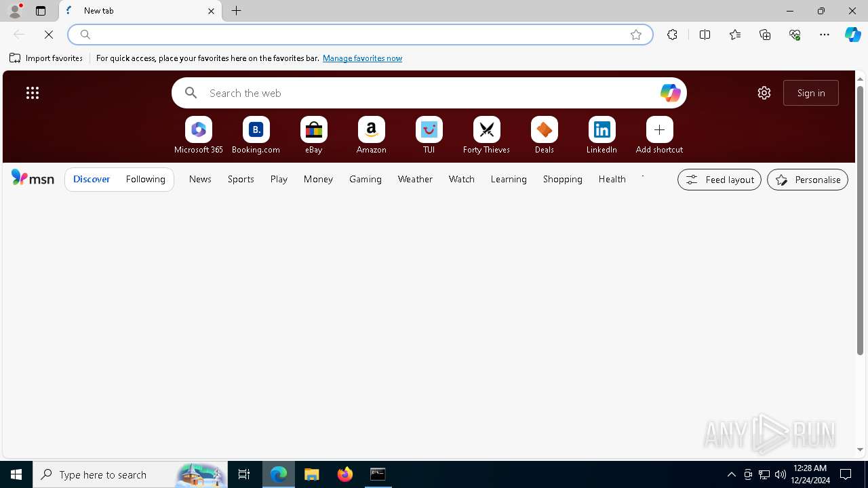Viewport: 868px width, 488px height.
Task: Click Add shortcut plus tile
Action: point(660,136)
